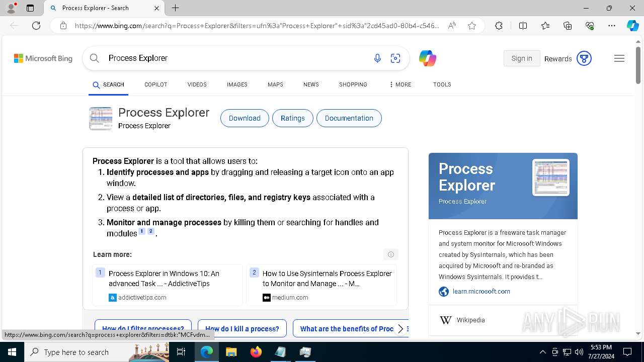This screenshot has height=362, width=644.
Task: Reload the current page
Action: [x=36, y=26]
